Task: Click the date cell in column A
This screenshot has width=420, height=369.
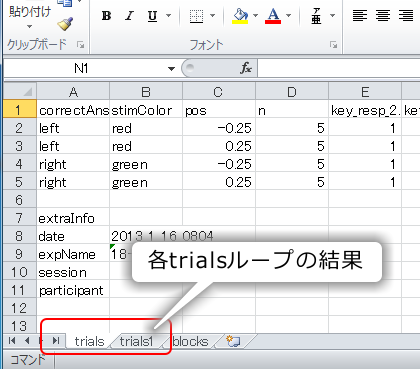Action: (x=73, y=236)
